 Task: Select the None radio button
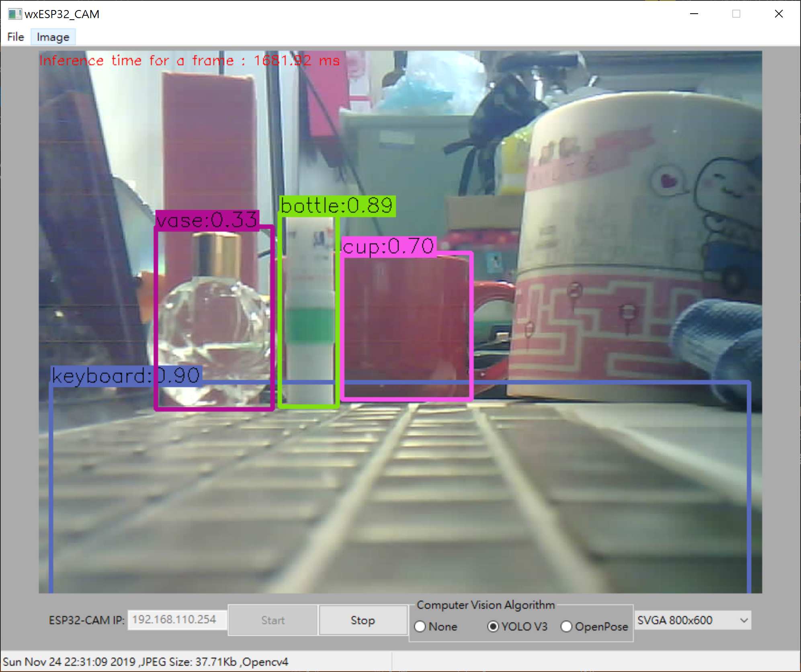[420, 627]
